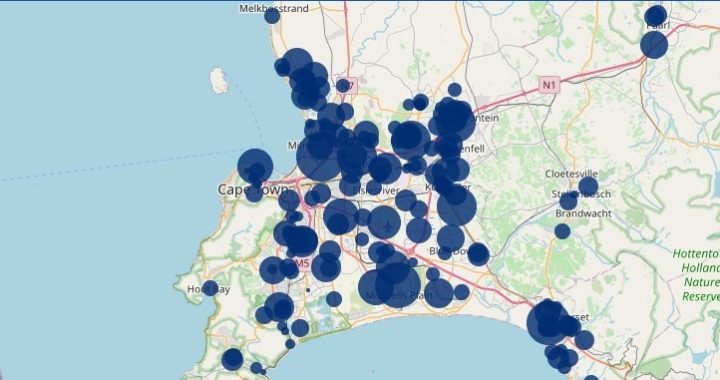Click the Stellenbosch bubble marker
Screen dimensions: 720x380
point(568,201)
